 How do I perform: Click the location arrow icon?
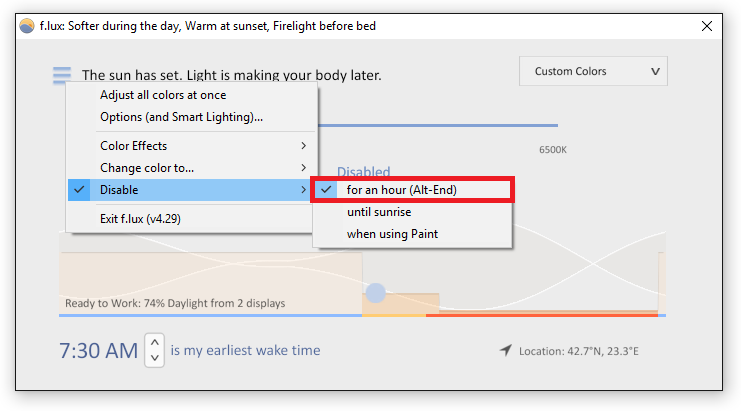click(506, 351)
